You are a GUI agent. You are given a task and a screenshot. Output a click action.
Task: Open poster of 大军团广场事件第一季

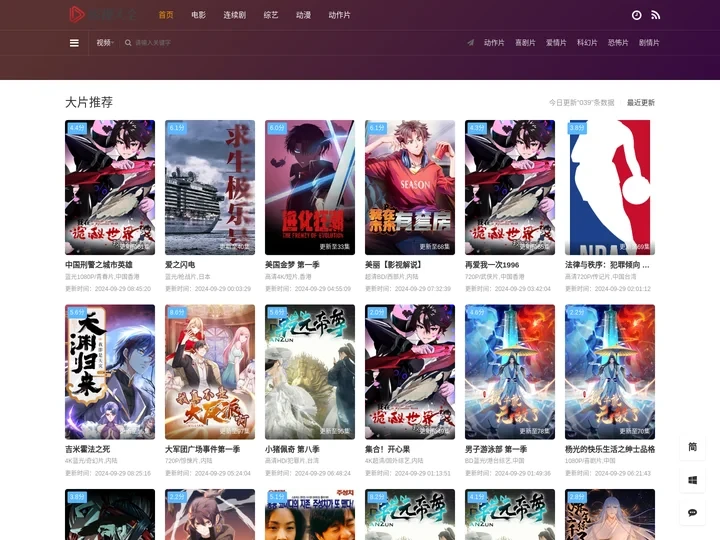click(210, 372)
